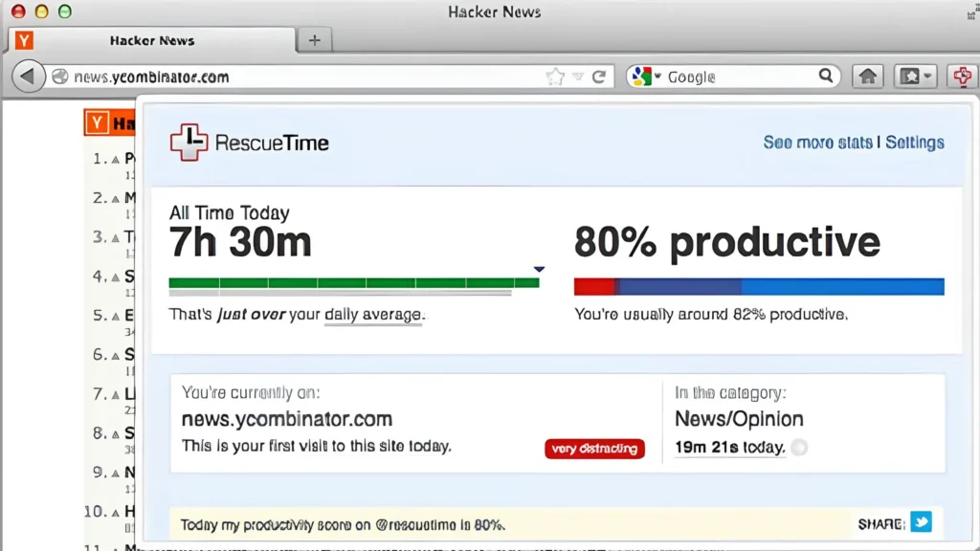Click the blue segment of productivity bar
Viewport: 980px width, 551px height.
click(842, 287)
